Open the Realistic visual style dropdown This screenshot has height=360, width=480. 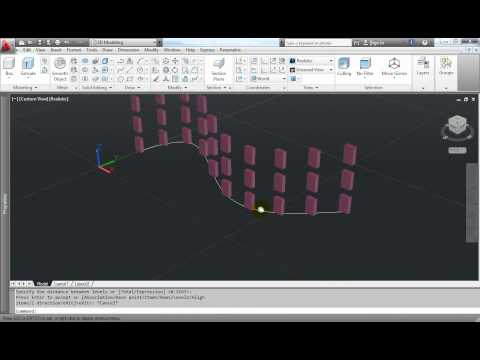pos(311,61)
